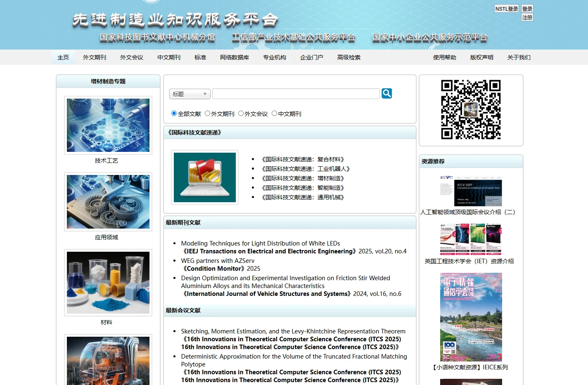Open the 关于我们 page

(519, 57)
